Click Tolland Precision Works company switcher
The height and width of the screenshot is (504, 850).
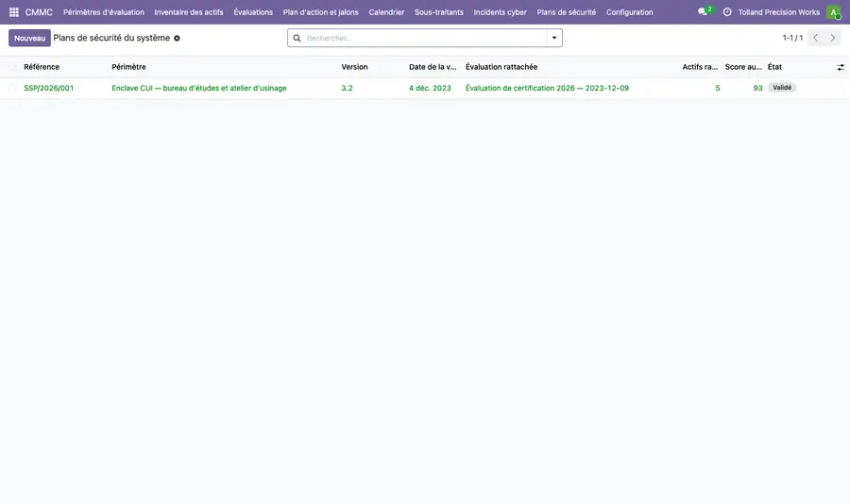tap(778, 12)
